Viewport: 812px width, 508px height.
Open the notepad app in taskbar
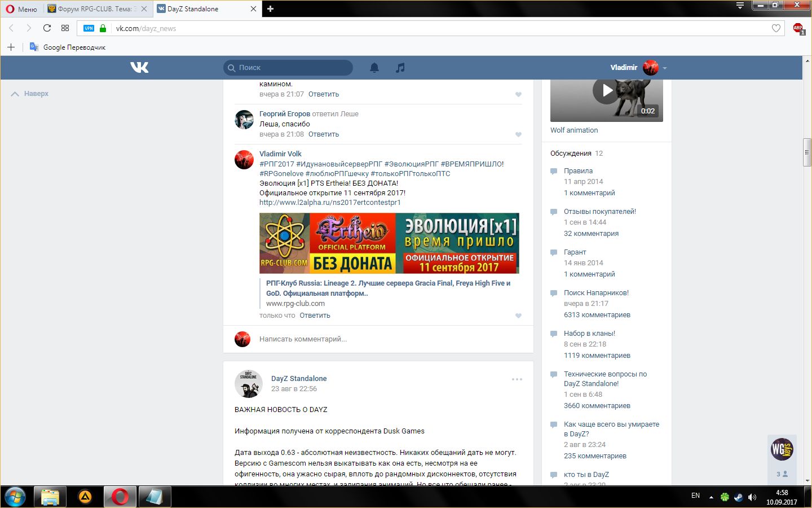155,497
